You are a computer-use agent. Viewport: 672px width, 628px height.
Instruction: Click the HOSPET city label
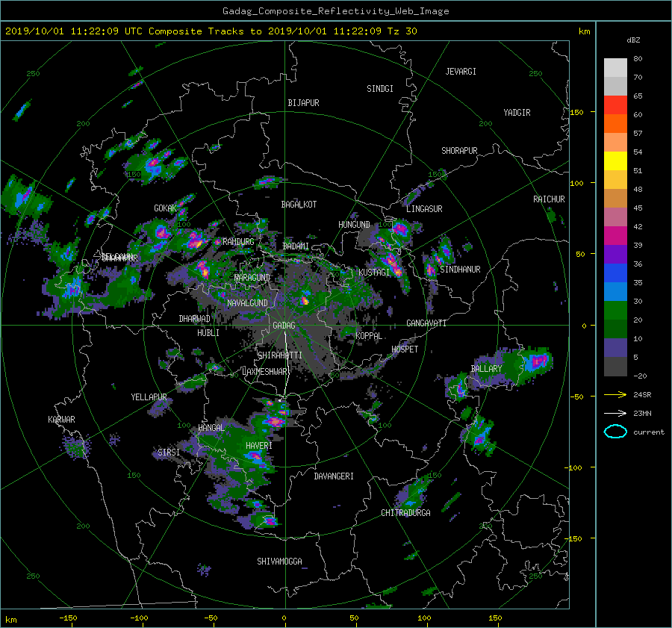(405, 349)
